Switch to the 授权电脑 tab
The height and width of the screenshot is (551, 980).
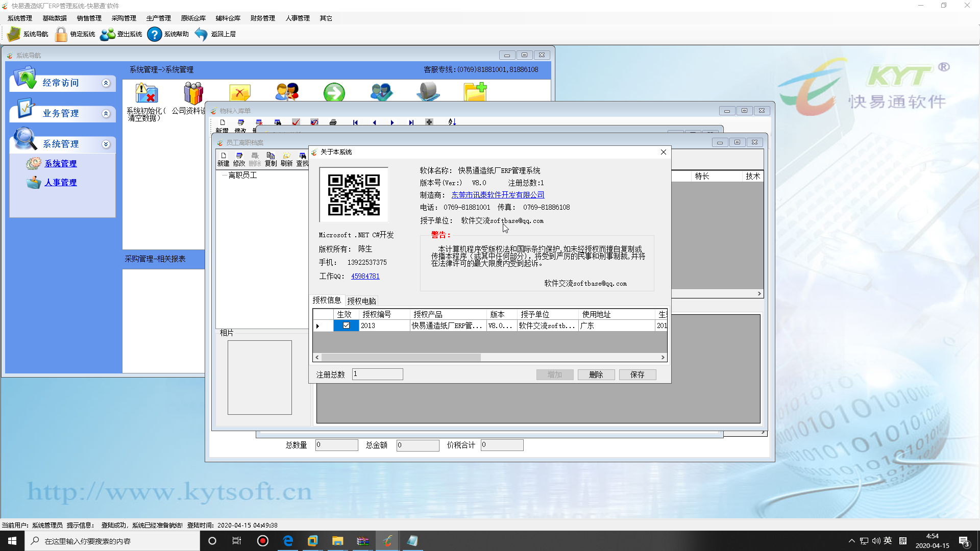coord(362,301)
